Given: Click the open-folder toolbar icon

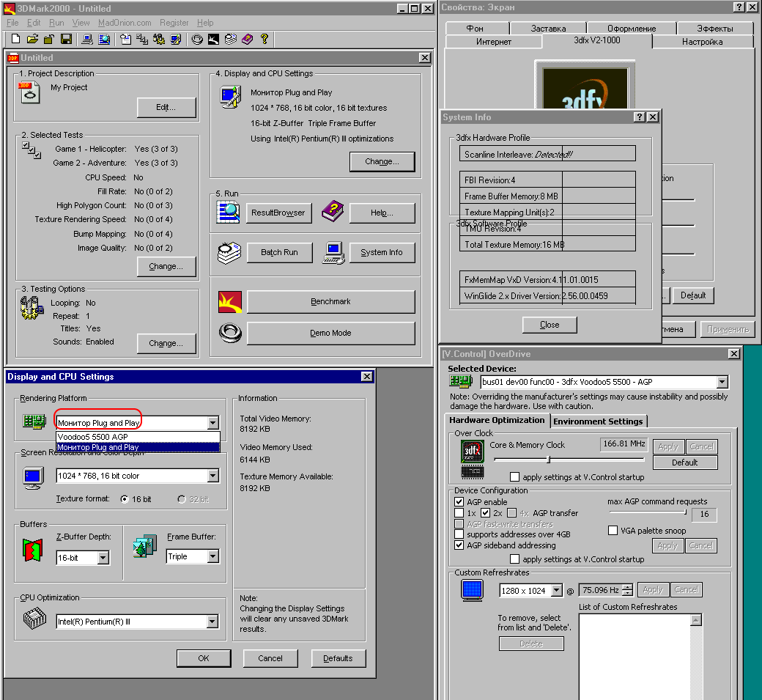Looking at the screenshot, I should 32,40.
